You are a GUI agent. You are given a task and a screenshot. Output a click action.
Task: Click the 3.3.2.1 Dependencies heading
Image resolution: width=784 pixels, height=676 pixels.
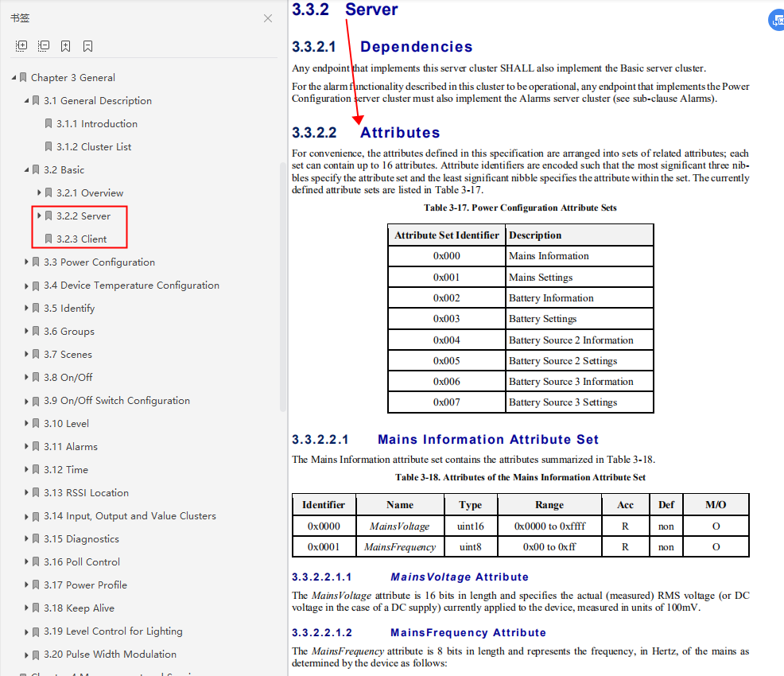point(382,46)
